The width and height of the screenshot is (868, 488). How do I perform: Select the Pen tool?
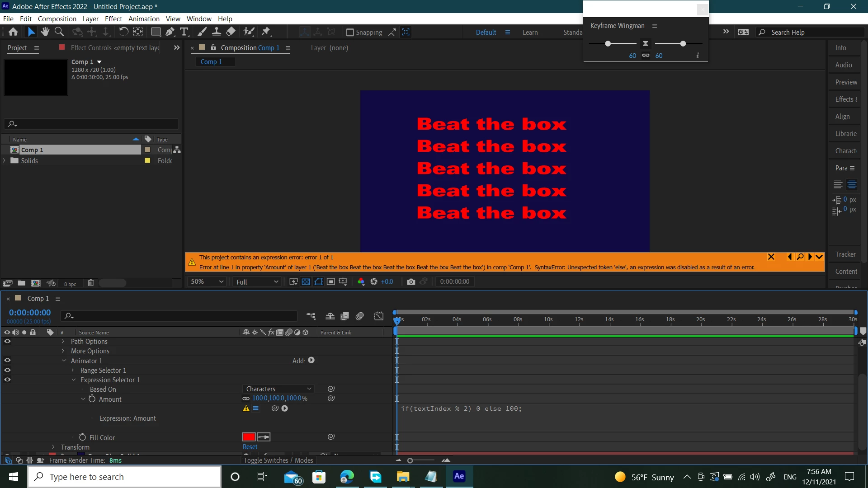(x=170, y=32)
